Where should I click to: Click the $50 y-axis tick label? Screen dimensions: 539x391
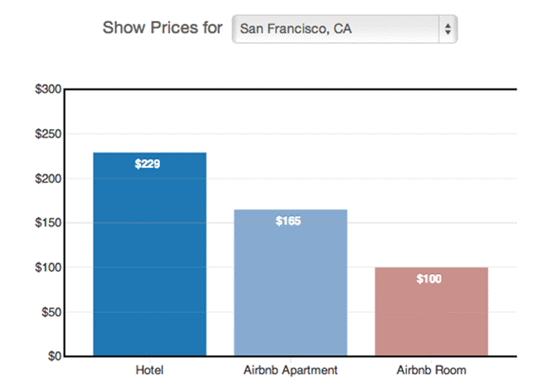(52, 312)
